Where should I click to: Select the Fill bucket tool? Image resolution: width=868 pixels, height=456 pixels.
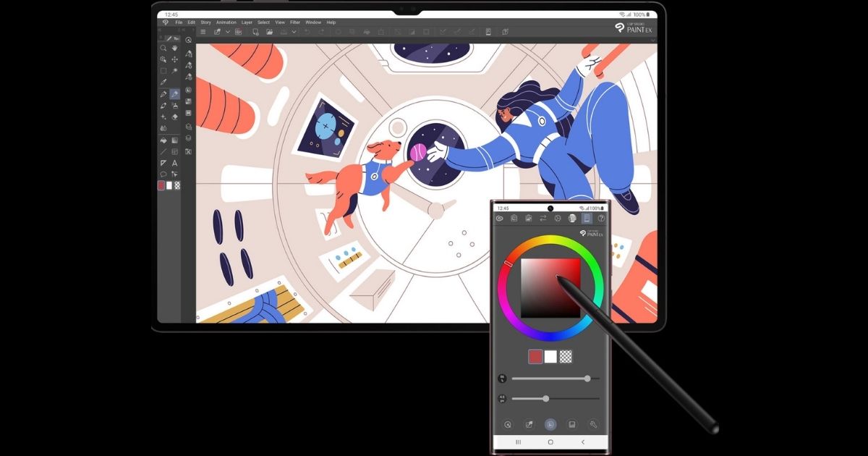163,140
